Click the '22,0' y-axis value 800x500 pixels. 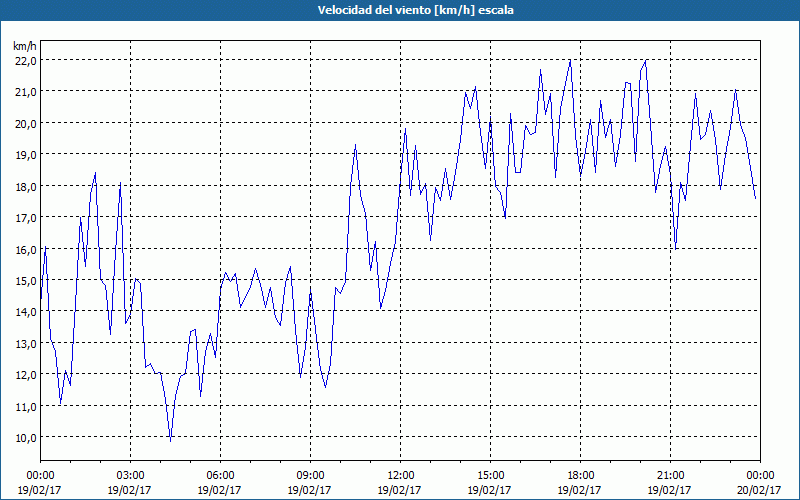tap(25, 60)
